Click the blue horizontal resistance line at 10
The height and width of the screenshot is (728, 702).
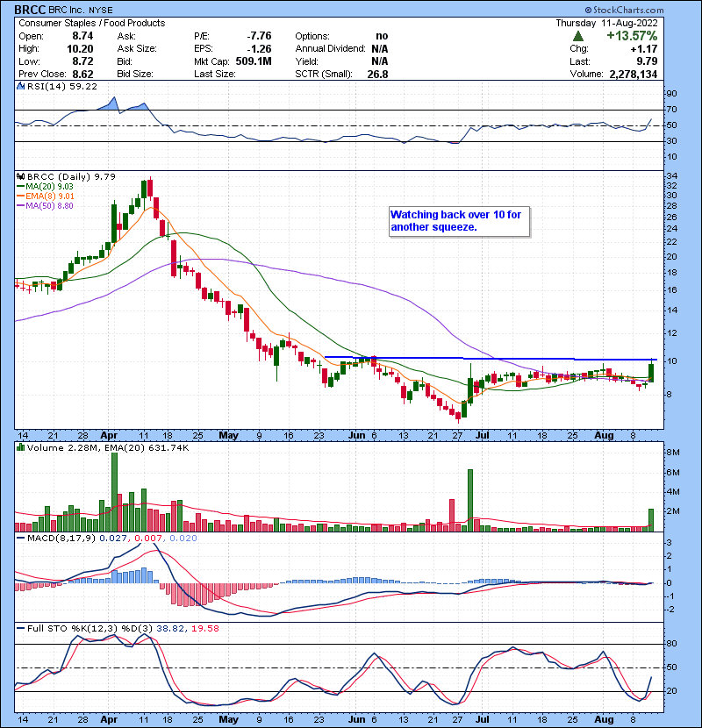[491, 358]
